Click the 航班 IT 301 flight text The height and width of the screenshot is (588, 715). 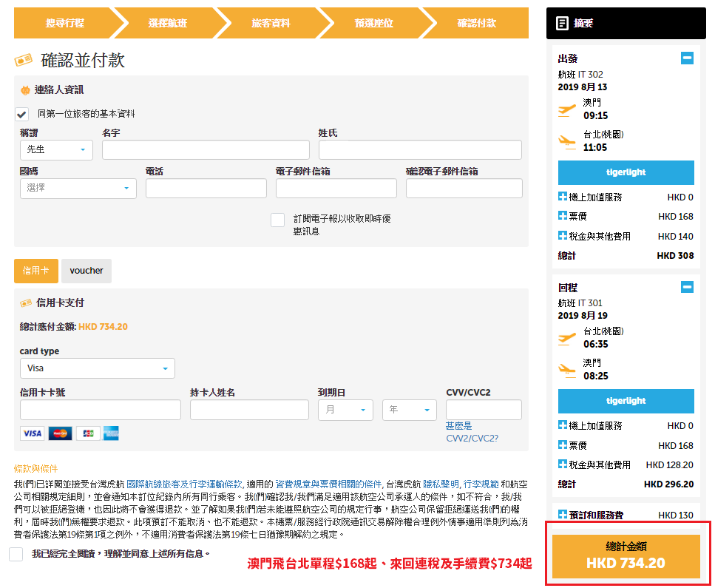pyautogui.click(x=580, y=303)
